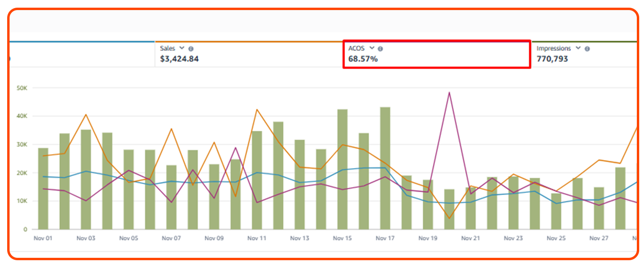
Task: Click the Nov 21 x-axis label
Action: point(471,238)
